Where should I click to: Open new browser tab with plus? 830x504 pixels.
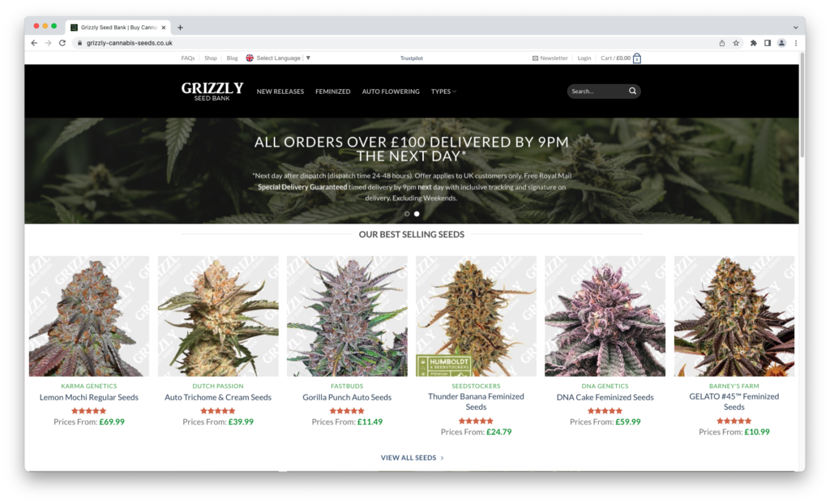(180, 28)
